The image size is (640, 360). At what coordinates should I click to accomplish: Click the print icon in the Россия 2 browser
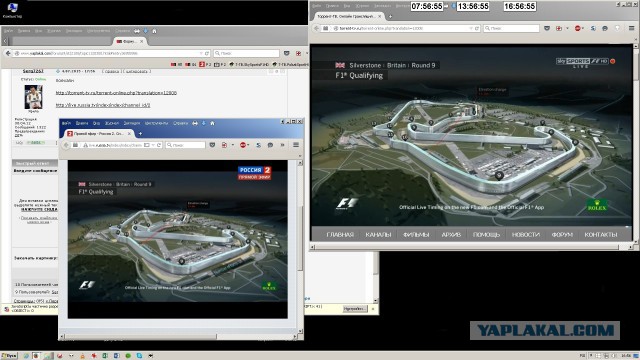(x=195, y=123)
